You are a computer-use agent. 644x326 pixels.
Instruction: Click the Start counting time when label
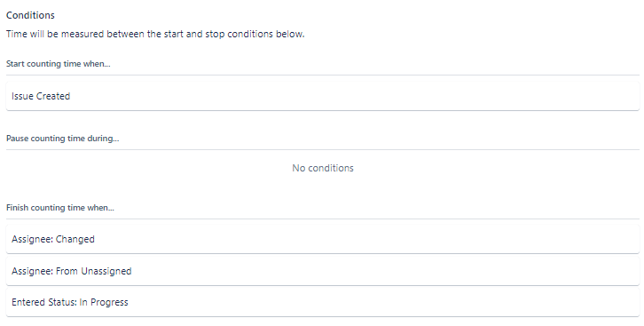point(59,64)
